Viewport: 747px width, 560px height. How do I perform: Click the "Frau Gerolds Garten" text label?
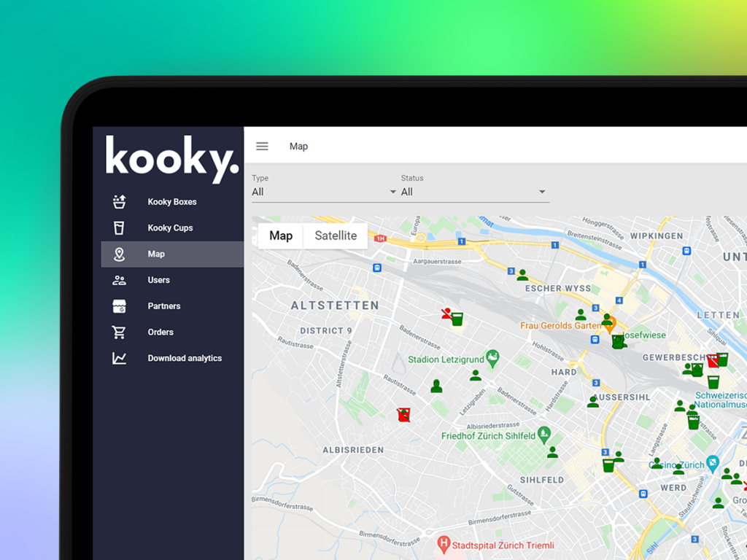pyautogui.click(x=561, y=326)
